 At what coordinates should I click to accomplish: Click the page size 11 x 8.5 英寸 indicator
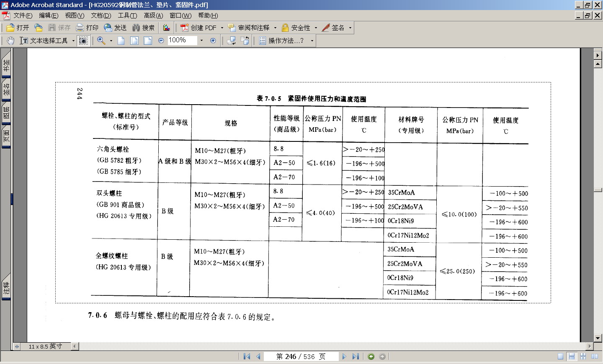click(45, 346)
